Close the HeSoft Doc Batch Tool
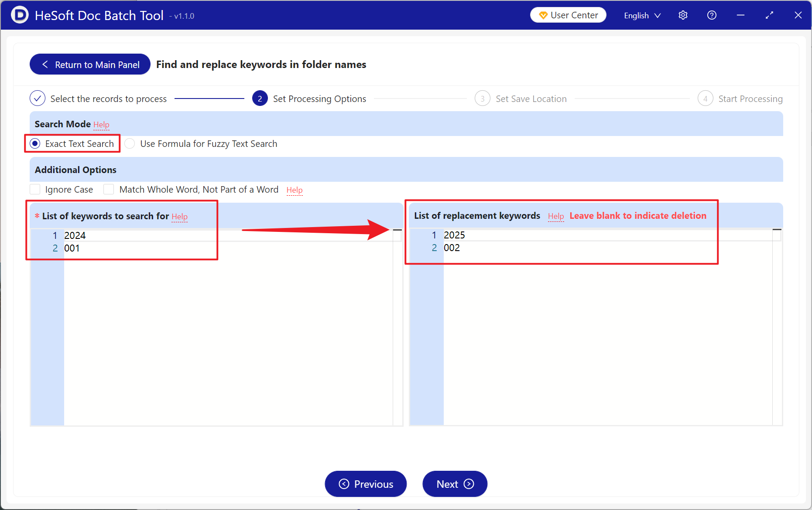 coord(798,15)
